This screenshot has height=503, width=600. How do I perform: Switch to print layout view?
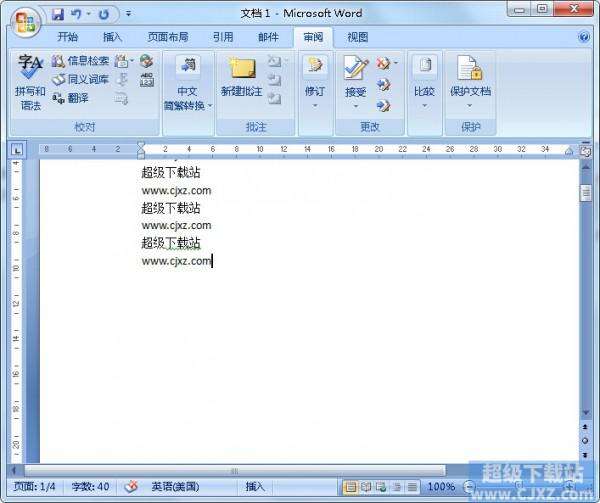(350, 487)
